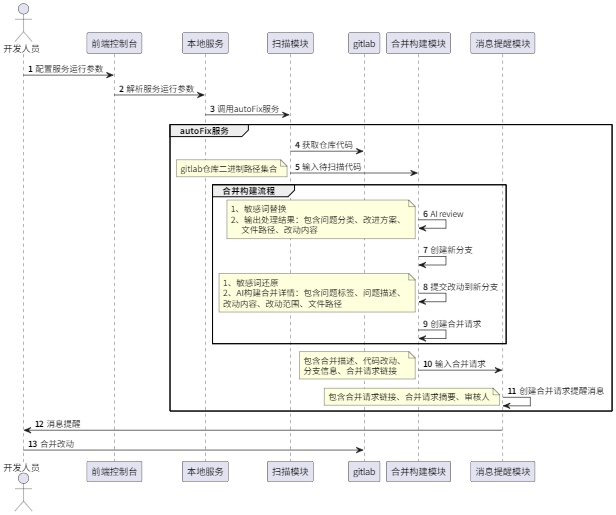Click the AI review self-call arrow label
616x515 pixels.
coord(445,213)
